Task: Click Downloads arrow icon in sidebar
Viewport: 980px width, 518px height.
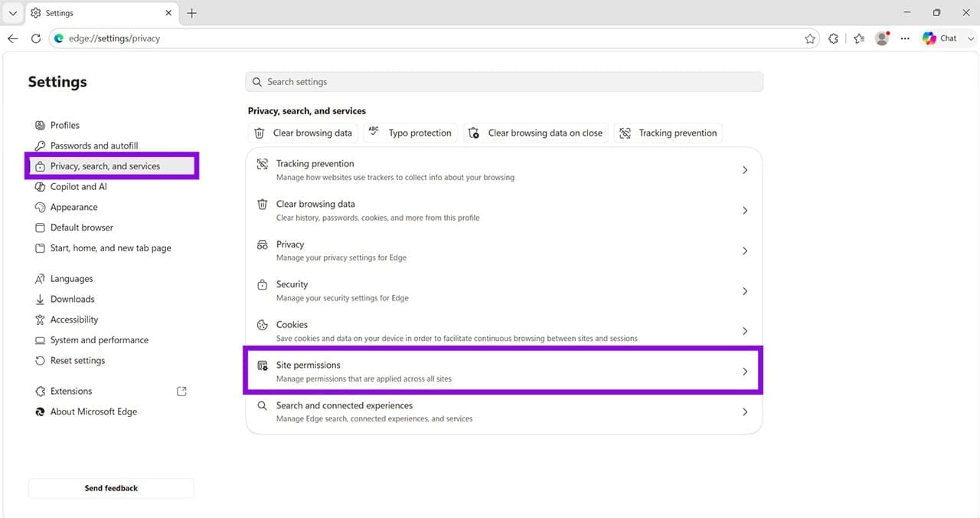Action: pos(41,300)
